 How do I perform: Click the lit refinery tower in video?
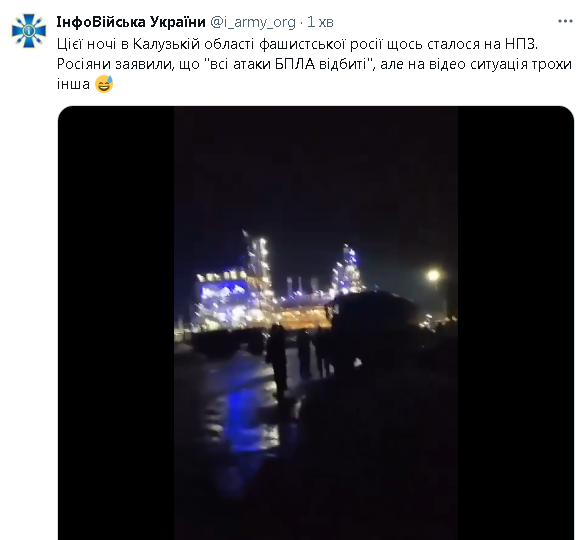pos(257,262)
